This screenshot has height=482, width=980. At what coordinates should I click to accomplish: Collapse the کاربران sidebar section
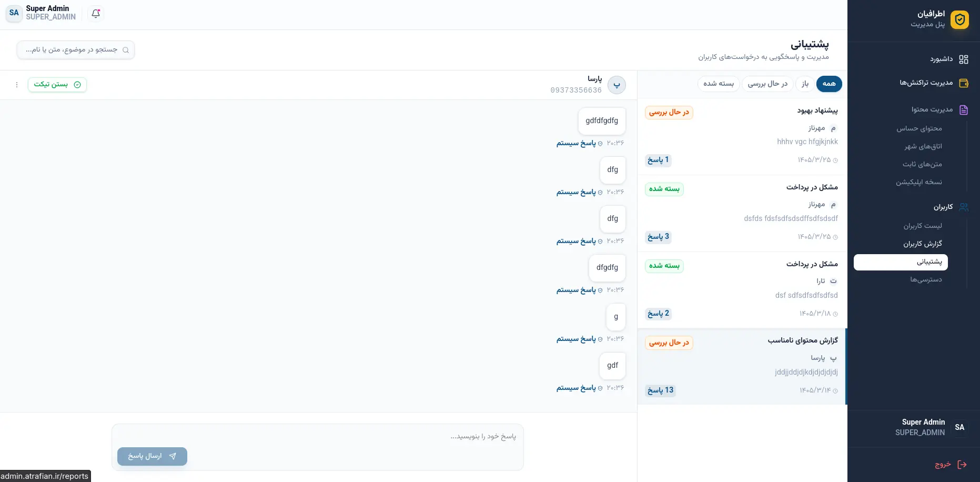[914, 207]
